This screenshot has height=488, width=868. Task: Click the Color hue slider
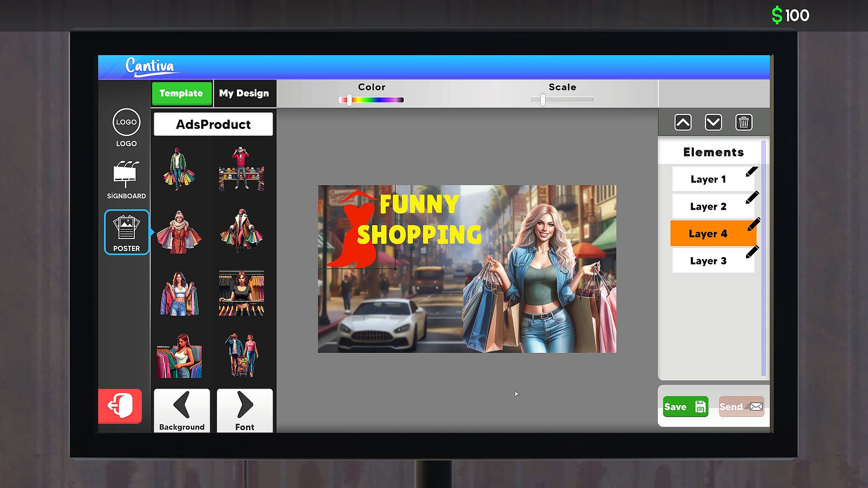(x=372, y=100)
